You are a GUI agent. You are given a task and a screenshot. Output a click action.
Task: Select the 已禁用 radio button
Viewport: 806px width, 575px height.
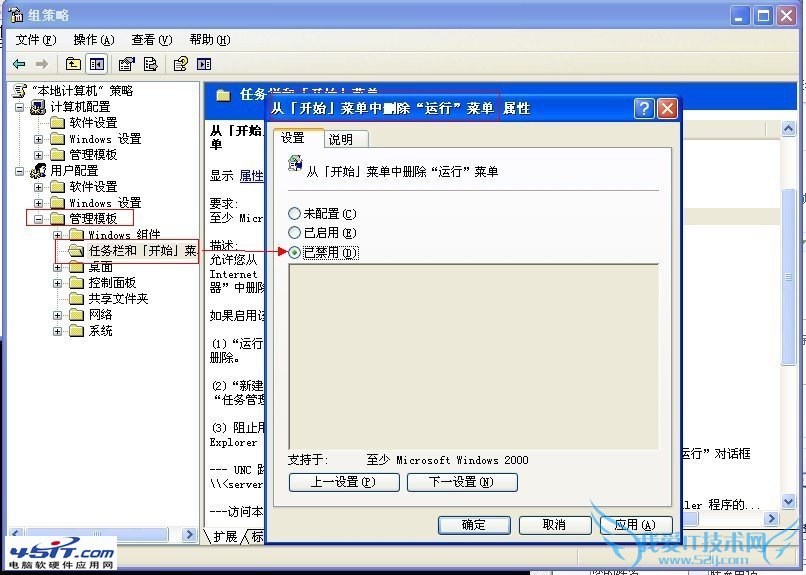tap(294, 252)
